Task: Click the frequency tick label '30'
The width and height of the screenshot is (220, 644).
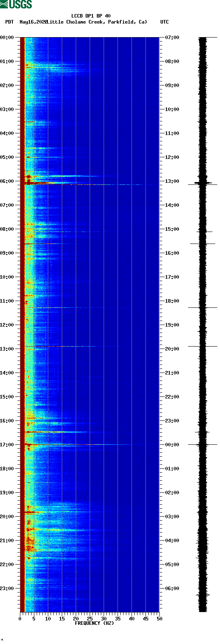Action: point(104,619)
